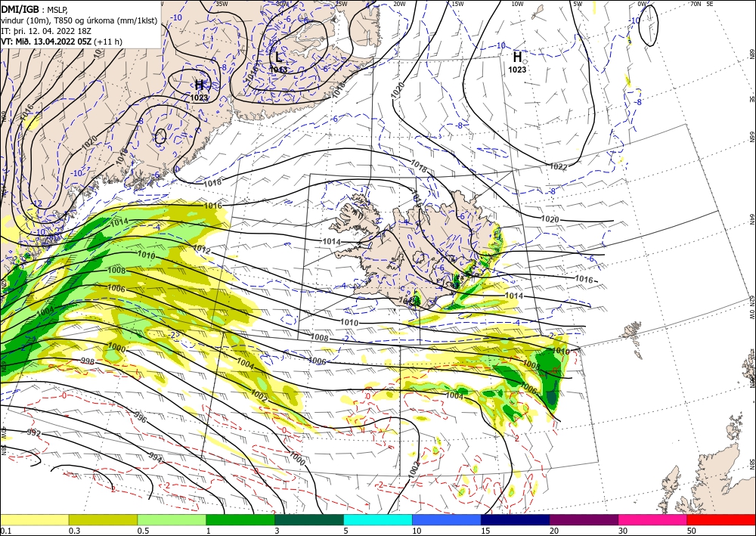Click the 5W longitude label

click(x=577, y=4)
